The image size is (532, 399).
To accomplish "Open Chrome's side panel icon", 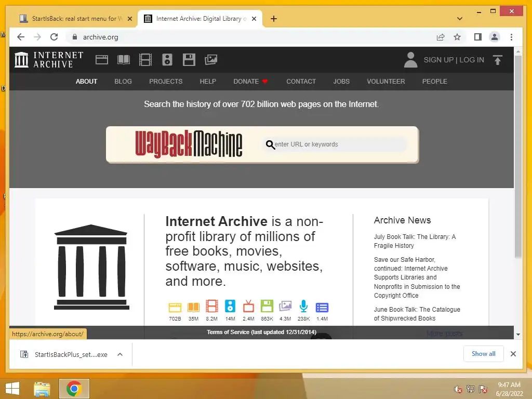I will 478,37.
